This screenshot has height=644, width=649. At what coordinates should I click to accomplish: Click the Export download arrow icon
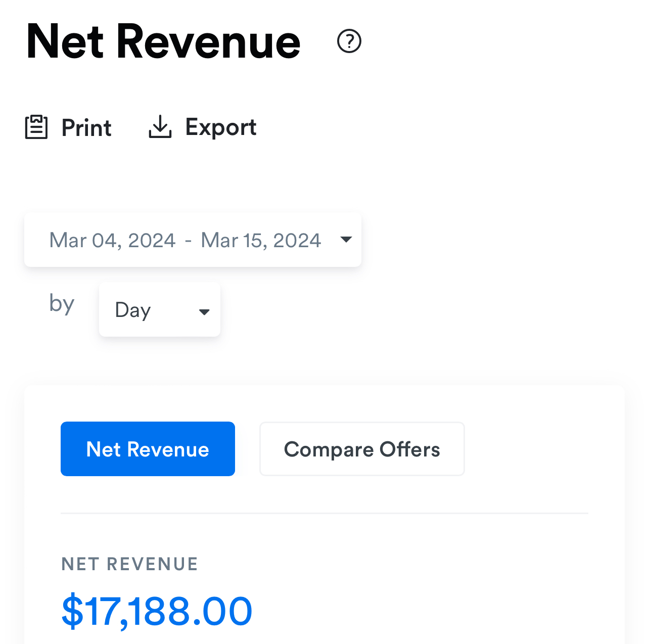pyautogui.click(x=160, y=127)
